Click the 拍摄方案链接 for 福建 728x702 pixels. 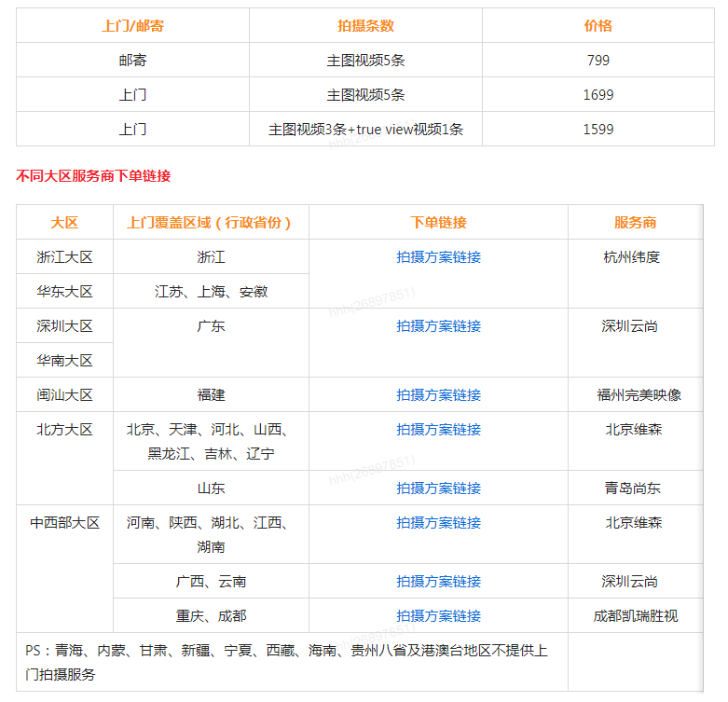[x=438, y=395]
